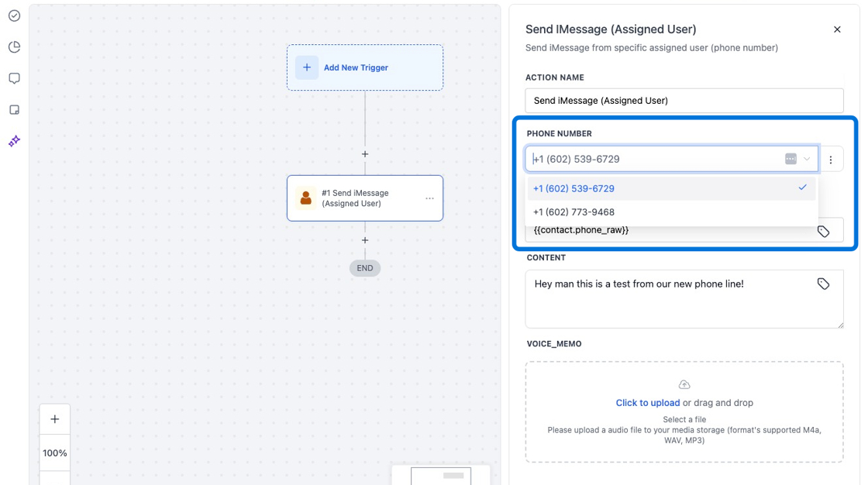The image size is (868, 485).
Task: Open the three-dot kebab menu beside phone number
Action: (x=831, y=159)
